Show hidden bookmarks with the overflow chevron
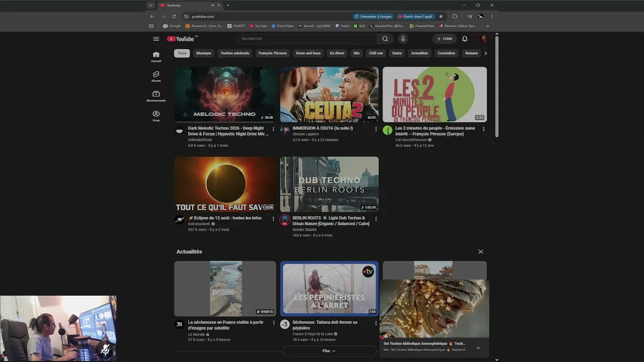The height and width of the screenshot is (362, 644). coord(488,26)
